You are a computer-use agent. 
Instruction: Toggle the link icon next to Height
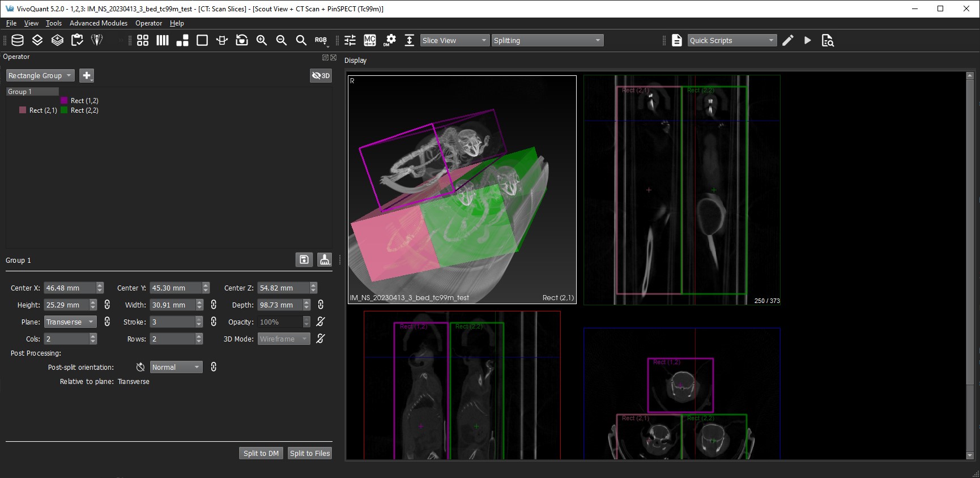107,305
